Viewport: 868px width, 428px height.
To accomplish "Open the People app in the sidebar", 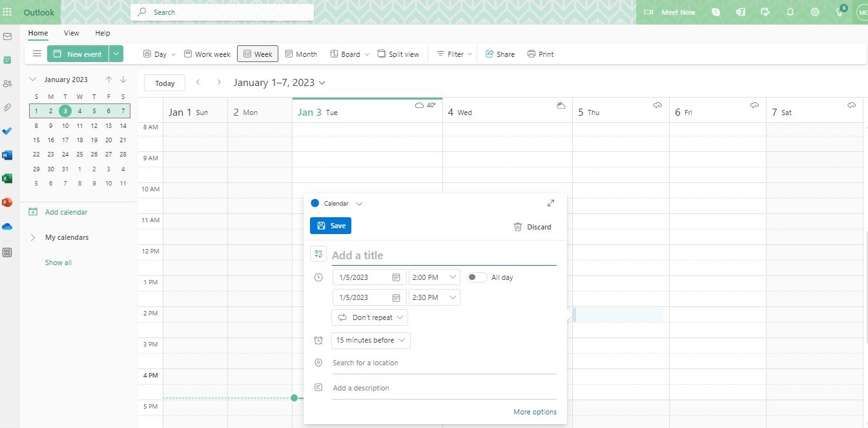I will (8, 83).
